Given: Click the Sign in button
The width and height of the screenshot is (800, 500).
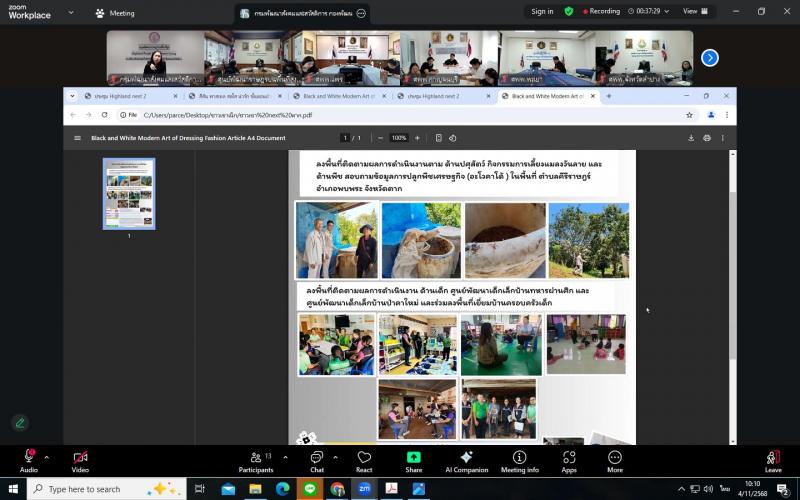Looking at the screenshot, I should click(x=542, y=11).
